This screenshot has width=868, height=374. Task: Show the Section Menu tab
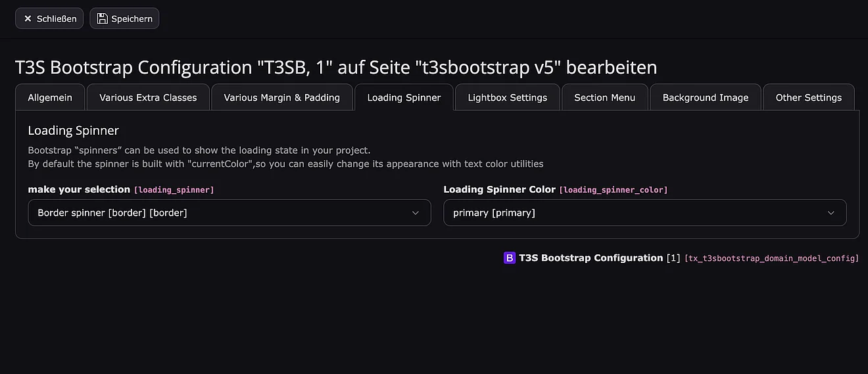click(x=604, y=98)
